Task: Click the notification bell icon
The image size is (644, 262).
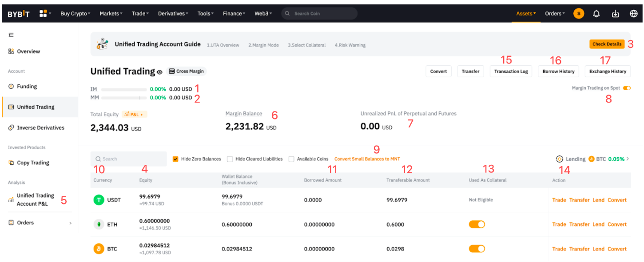Action: pyautogui.click(x=596, y=13)
